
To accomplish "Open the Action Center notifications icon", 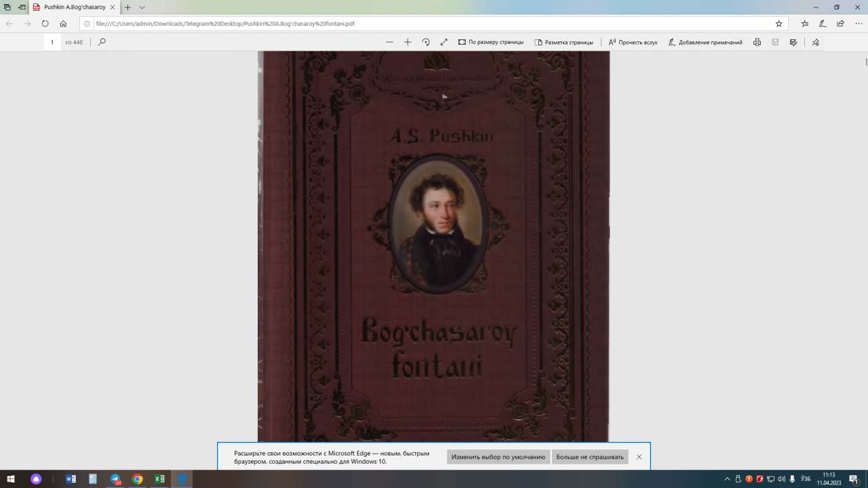I will tap(854, 479).
